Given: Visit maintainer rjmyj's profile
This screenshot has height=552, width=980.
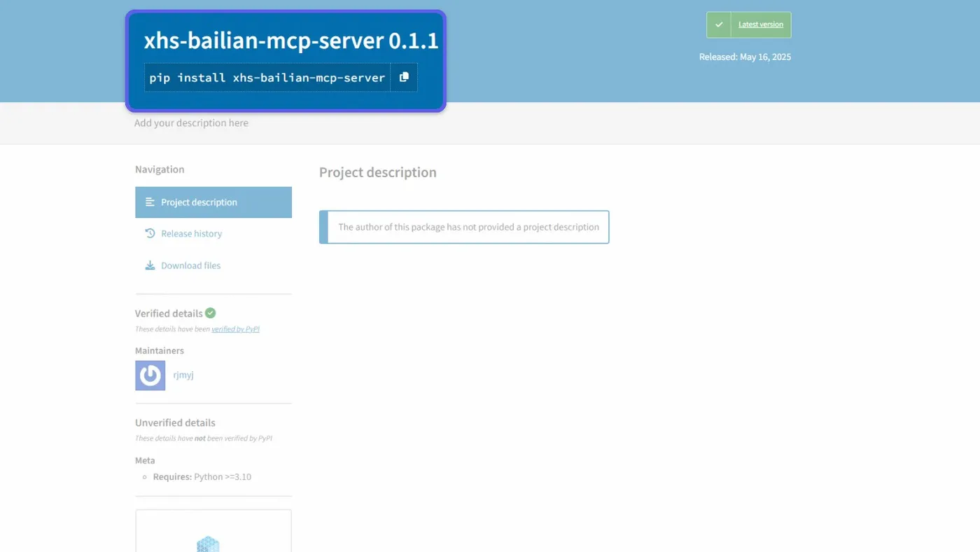Looking at the screenshot, I should click(x=183, y=375).
